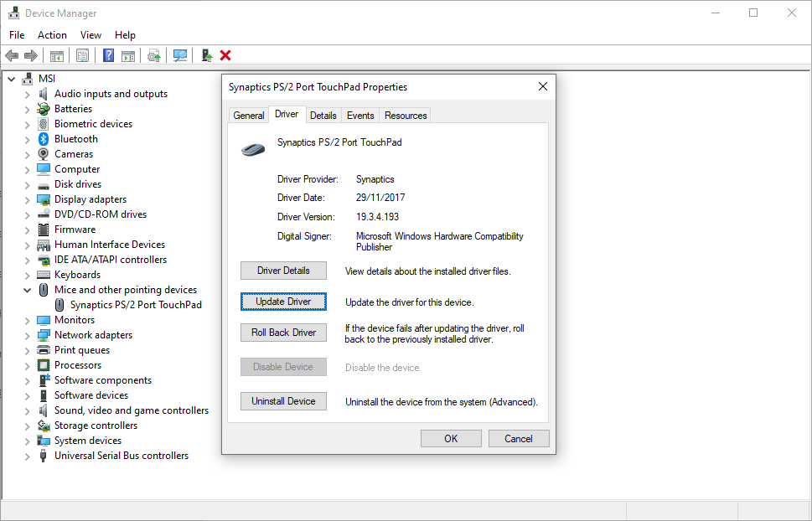This screenshot has width=812, height=521.
Task: Click the Show/Hide console tree toolbar icon
Action: [56, 55]
